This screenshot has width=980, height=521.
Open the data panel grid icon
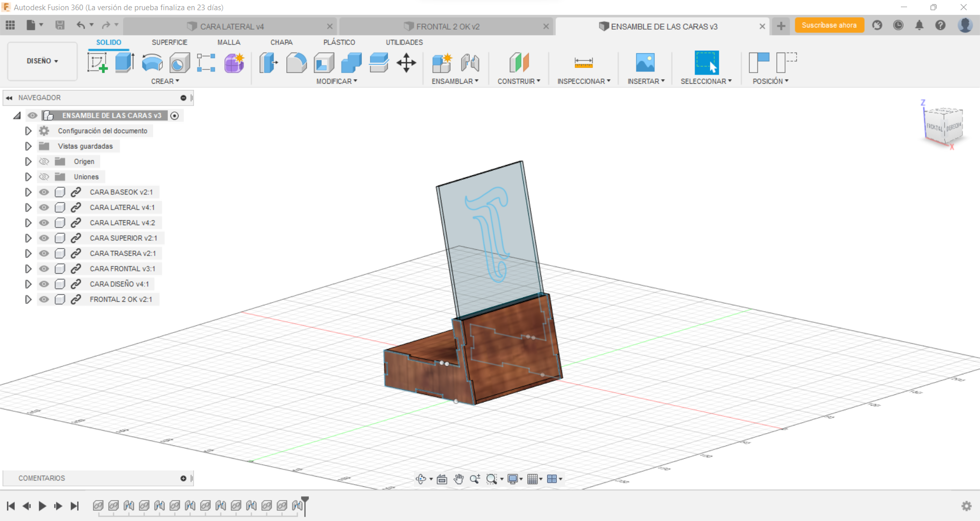coord(10,25)
